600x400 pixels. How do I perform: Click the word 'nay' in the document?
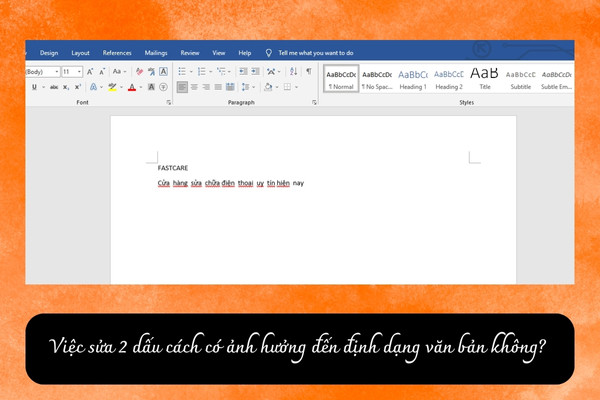point(298,183)
